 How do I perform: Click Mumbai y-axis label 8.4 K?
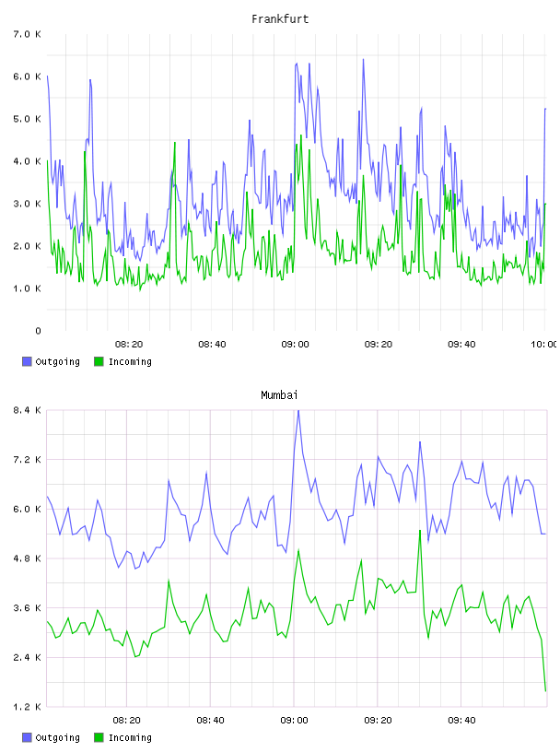(x=28, y=410)
